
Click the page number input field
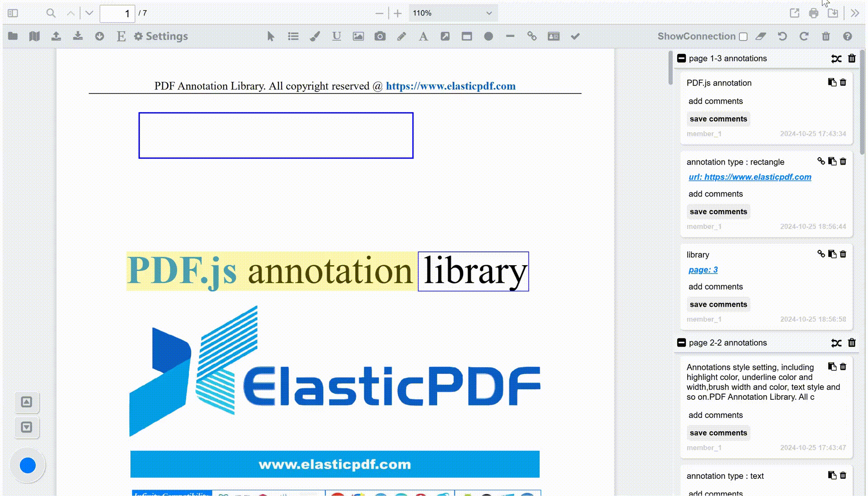click(117, 14)
